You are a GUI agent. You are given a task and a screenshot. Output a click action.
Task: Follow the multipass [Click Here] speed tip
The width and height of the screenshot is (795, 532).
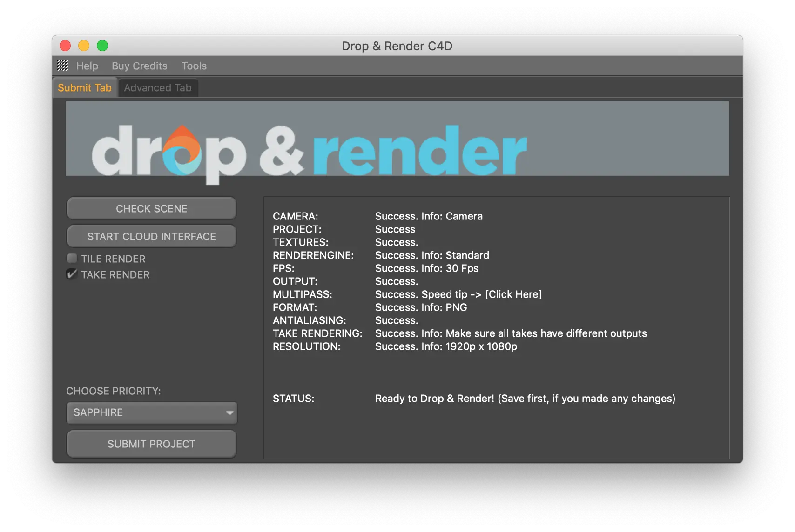[x=513, y=294]
